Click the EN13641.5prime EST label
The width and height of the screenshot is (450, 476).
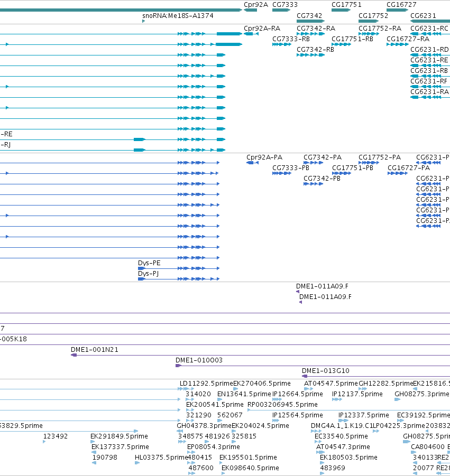pyautogui.click(x=244, y=394)
